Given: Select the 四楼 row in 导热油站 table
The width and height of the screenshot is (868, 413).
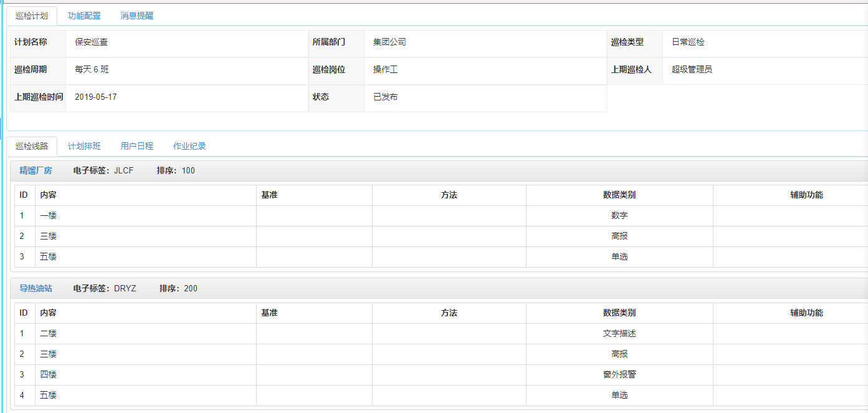Looking at the screenshot, I should tap(441, 374).
